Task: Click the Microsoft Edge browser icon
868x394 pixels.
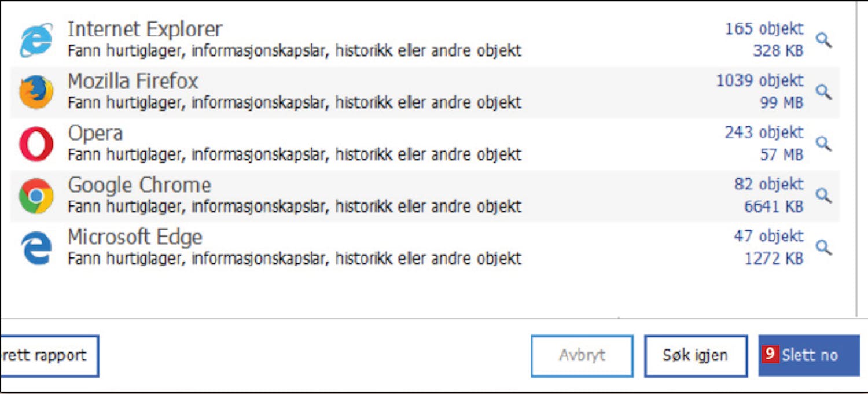Action: click(36, 248)
